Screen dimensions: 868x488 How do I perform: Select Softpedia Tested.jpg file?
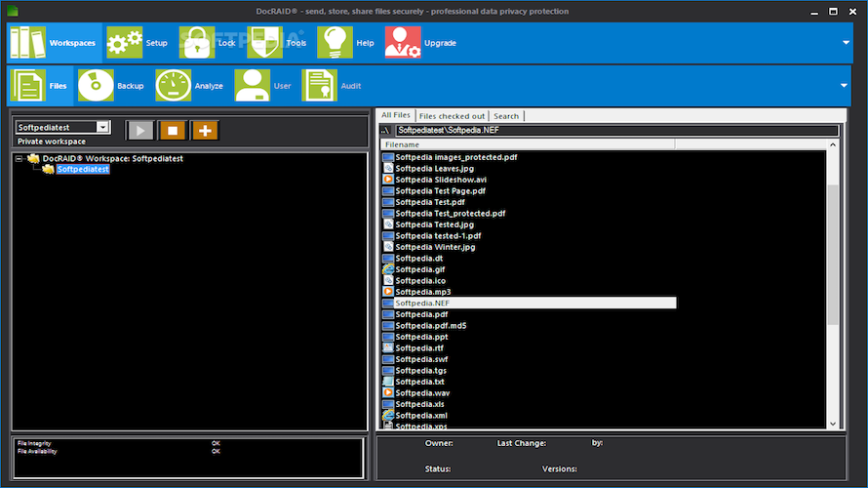coord(435,224)
